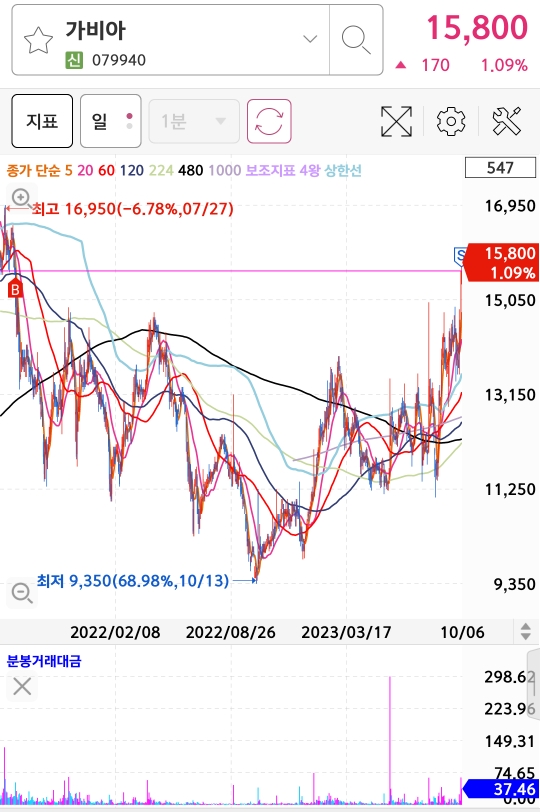Expand chart to fullscreen
This screenshot has height=812, width=540.
point(396,122)
